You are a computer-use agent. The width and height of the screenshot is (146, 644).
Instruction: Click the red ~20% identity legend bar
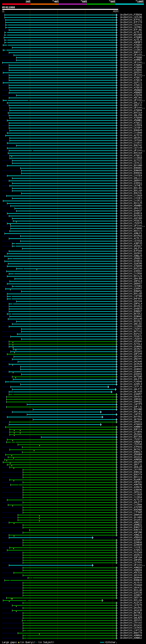click(16, 4)
